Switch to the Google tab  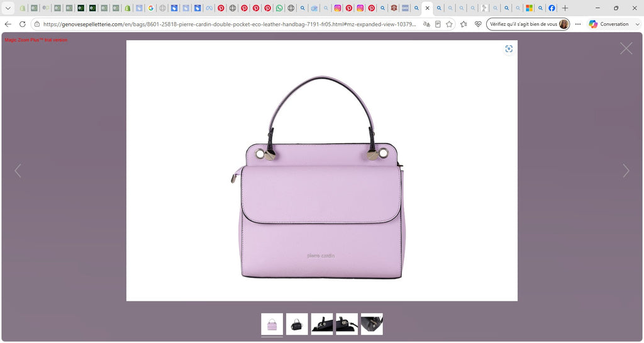tap(151, 8)
